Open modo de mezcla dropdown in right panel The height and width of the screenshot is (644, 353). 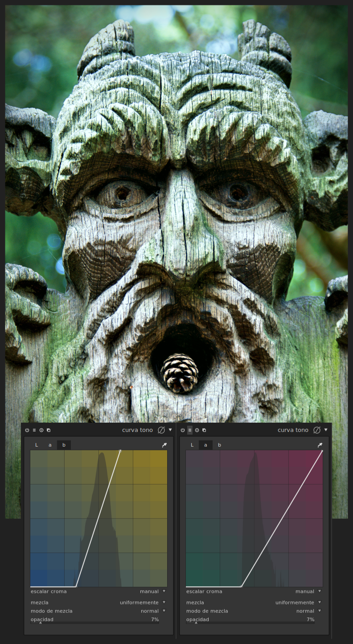pos(254,611)
